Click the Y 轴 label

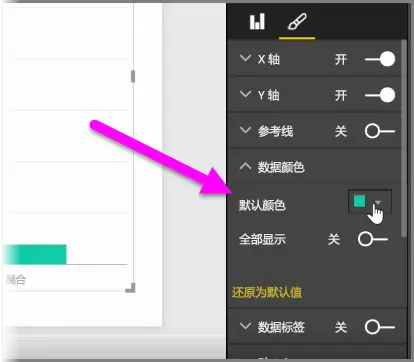269,95
